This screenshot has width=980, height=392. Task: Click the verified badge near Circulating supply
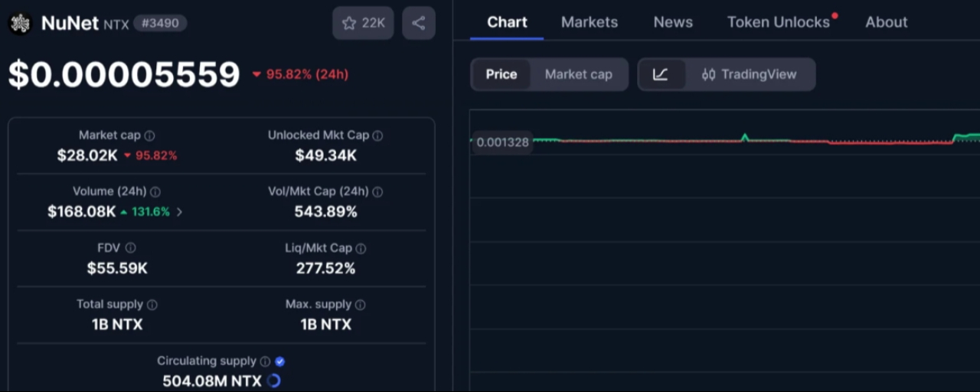click(279, 361)
